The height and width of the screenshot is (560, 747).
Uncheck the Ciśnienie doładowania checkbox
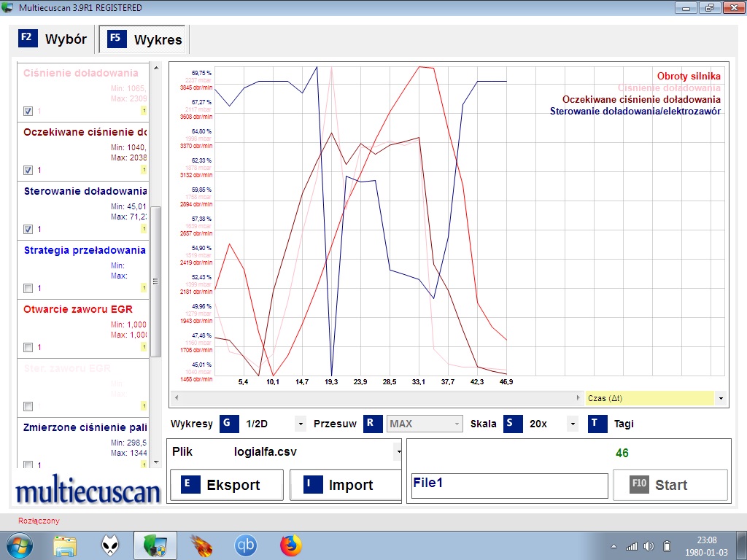28,111
